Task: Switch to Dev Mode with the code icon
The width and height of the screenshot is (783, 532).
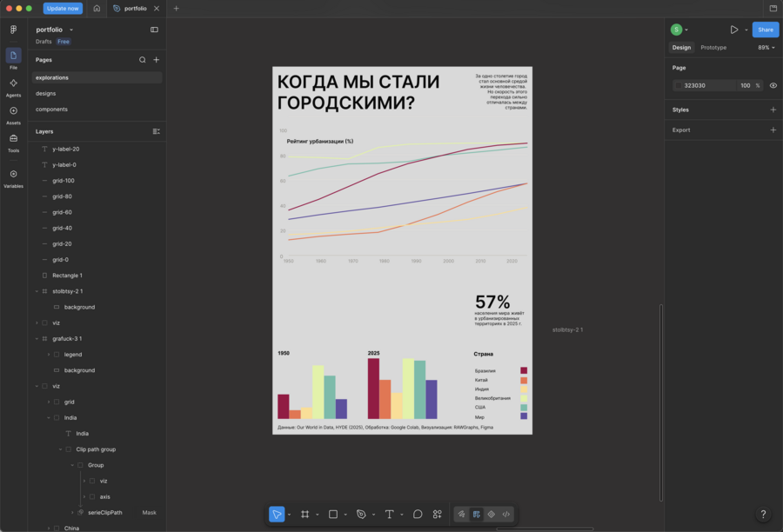Action: [505, 514]
